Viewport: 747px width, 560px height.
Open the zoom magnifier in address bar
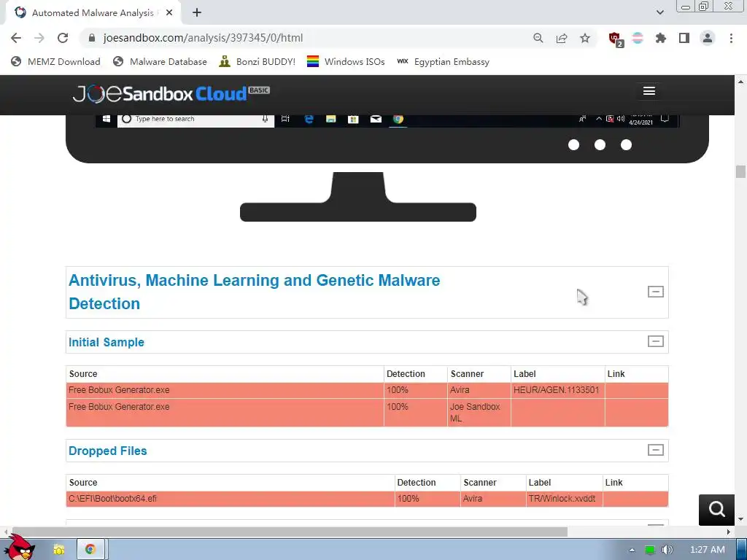pos(538,38)
